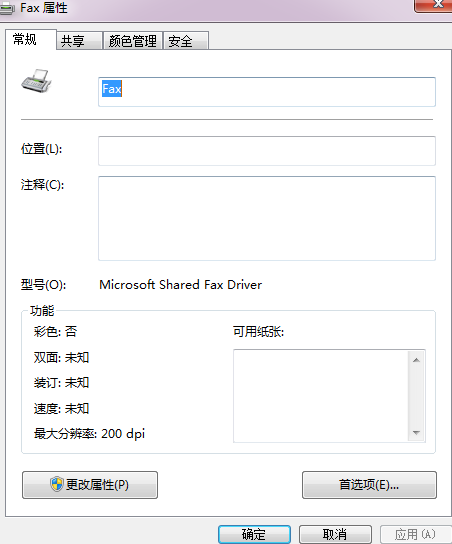Click the 取消 cancel button
Viewport: 452px width, 544px height.
point(335,534)
